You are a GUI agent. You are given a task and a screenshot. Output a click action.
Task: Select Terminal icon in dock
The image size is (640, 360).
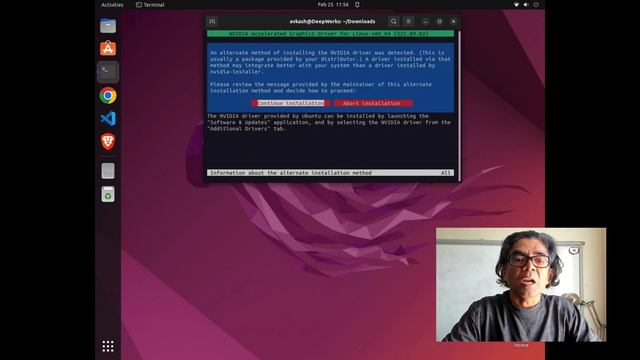point(108,72)
